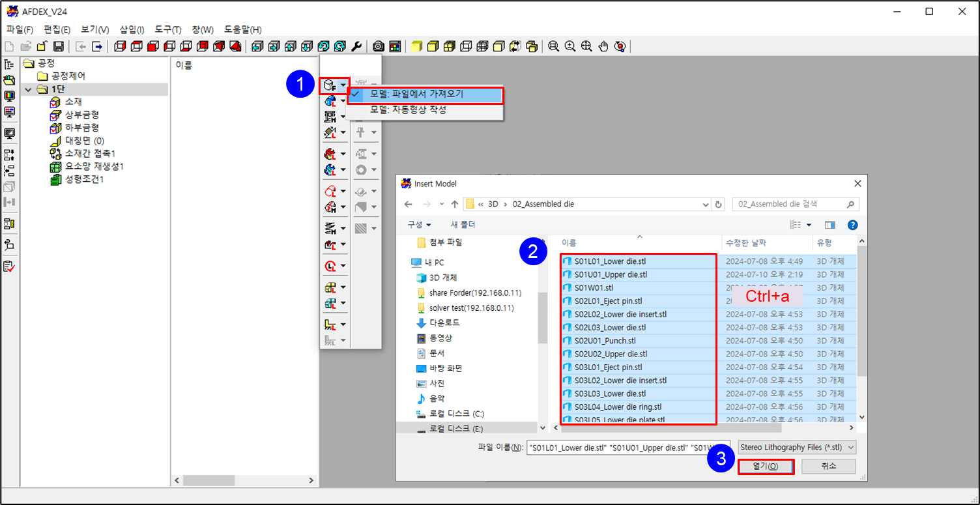Open the color palette grid icon
980x505 pixels.
(395, 46)
